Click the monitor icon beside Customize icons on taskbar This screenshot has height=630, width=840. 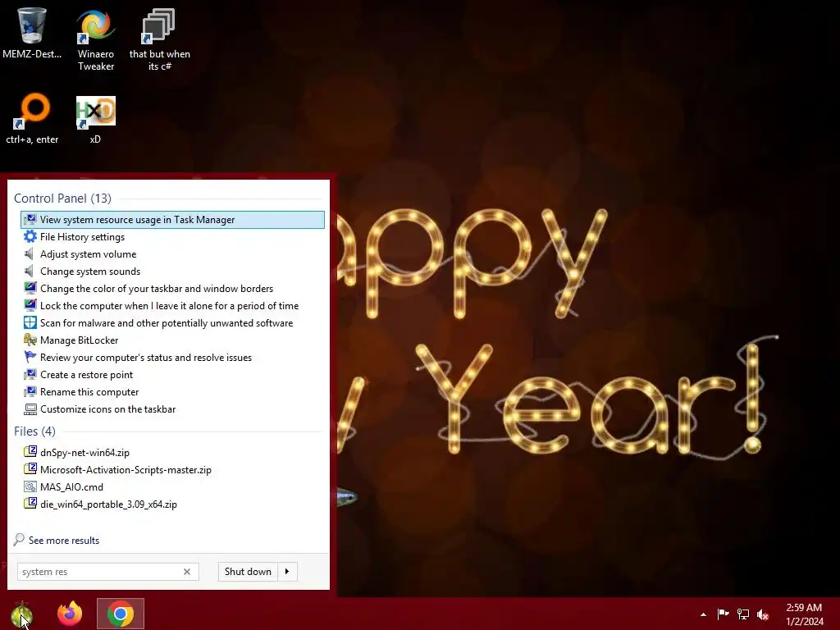pos(30,409)
